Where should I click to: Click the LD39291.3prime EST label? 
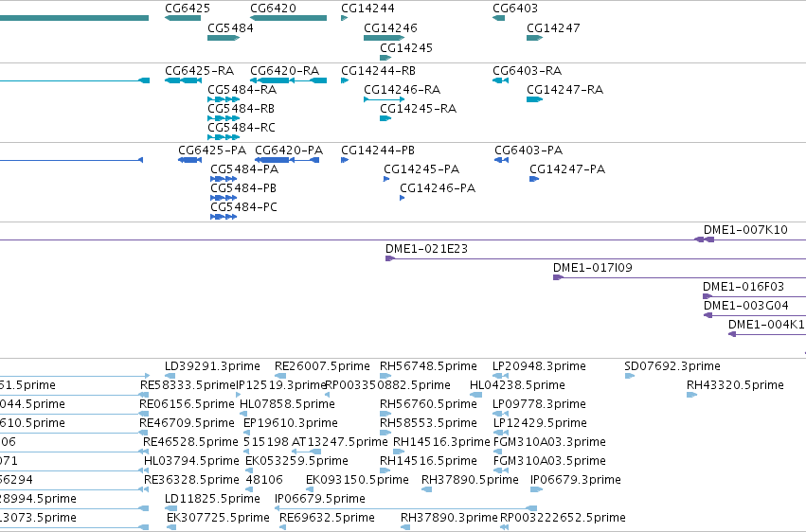[212, 366]
